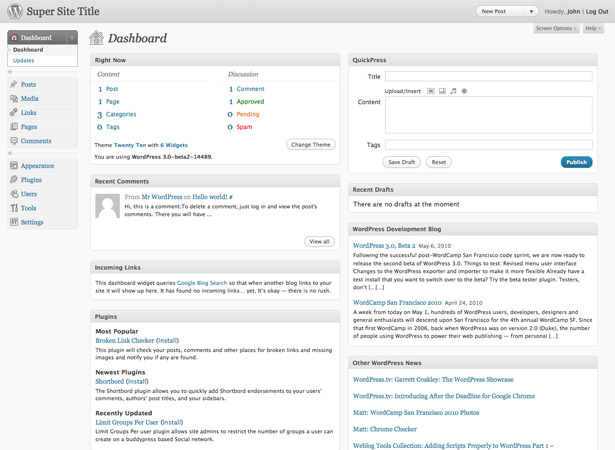615x450 pixels.
Task: Open the New Post dropdown arrow
Action: [x=531, y=11]
